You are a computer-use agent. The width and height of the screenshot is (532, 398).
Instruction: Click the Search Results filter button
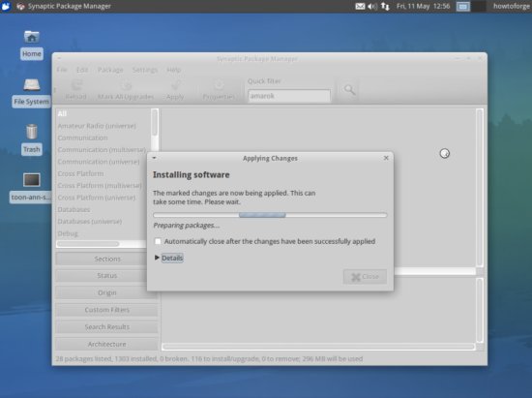[107, 326]
